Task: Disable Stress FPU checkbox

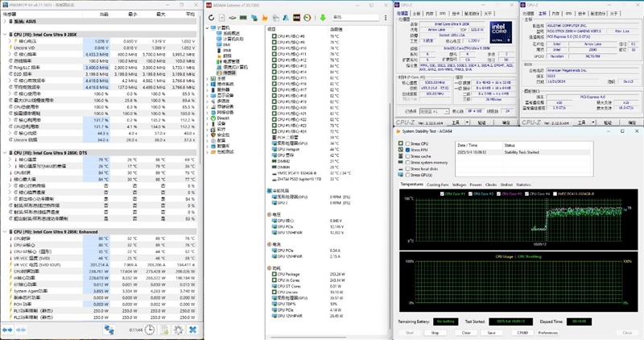Action: click(x=408, y=150)
